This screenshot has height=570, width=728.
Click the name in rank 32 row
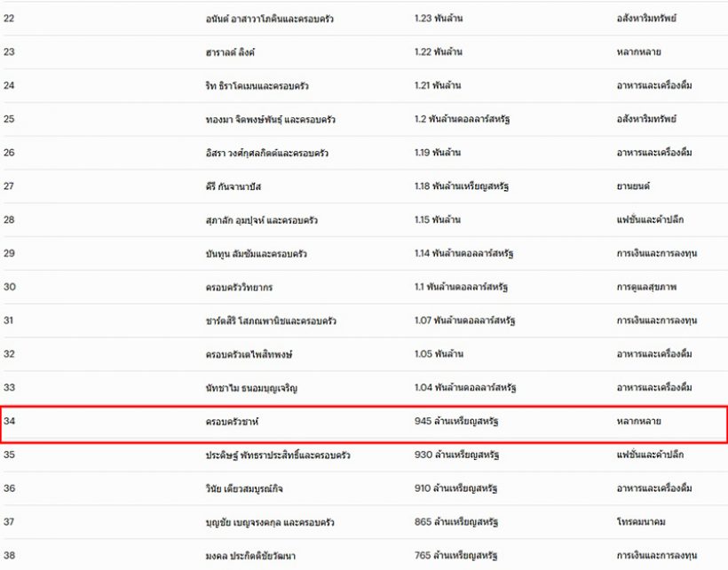(x=249, y=354)
